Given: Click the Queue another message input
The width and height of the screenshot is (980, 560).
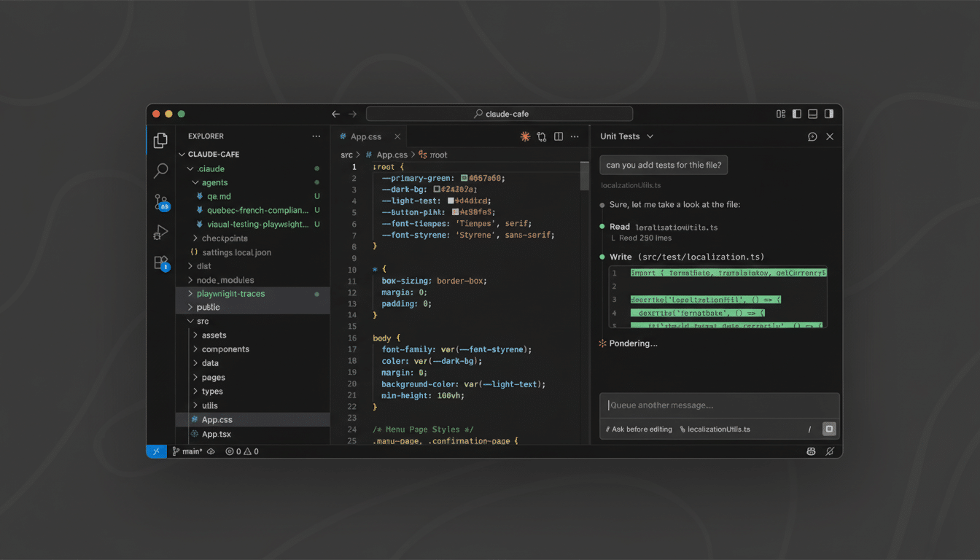Looking at the screenshot, I should pos(718,405).
